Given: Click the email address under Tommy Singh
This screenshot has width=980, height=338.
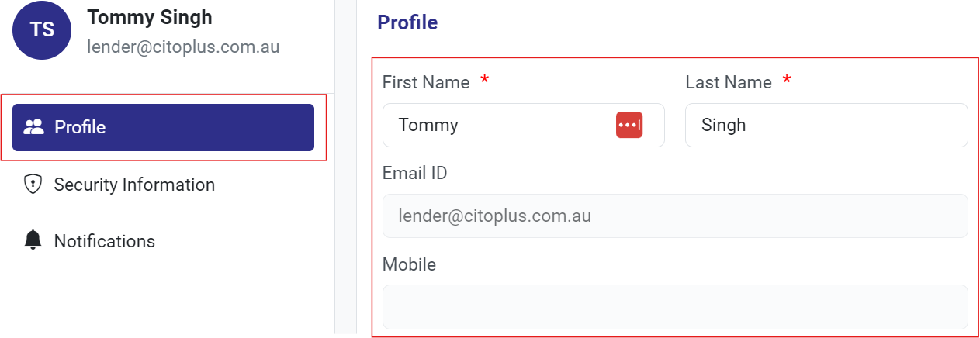Looking at the screenshot, I should 183,47.
